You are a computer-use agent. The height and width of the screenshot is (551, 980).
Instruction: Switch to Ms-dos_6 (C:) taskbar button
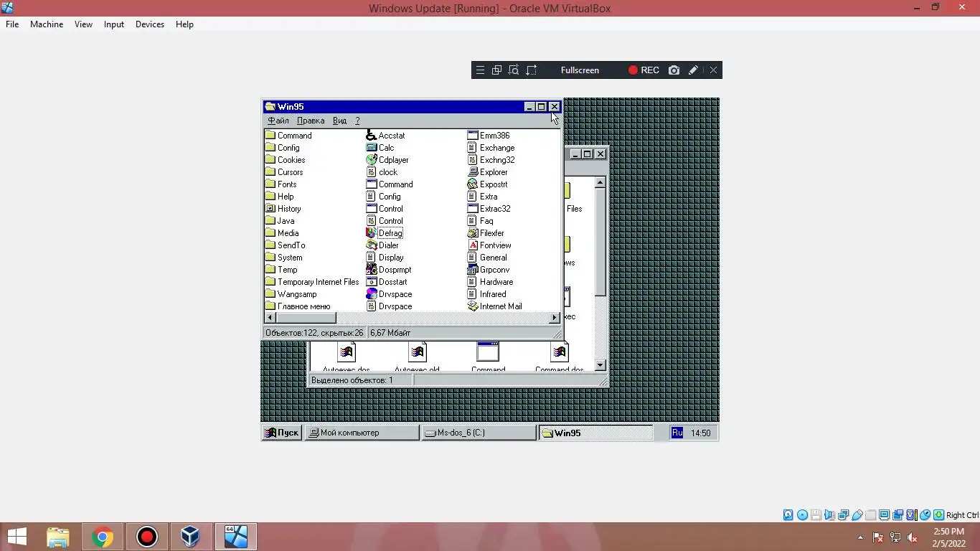click(x=479, y=433)
